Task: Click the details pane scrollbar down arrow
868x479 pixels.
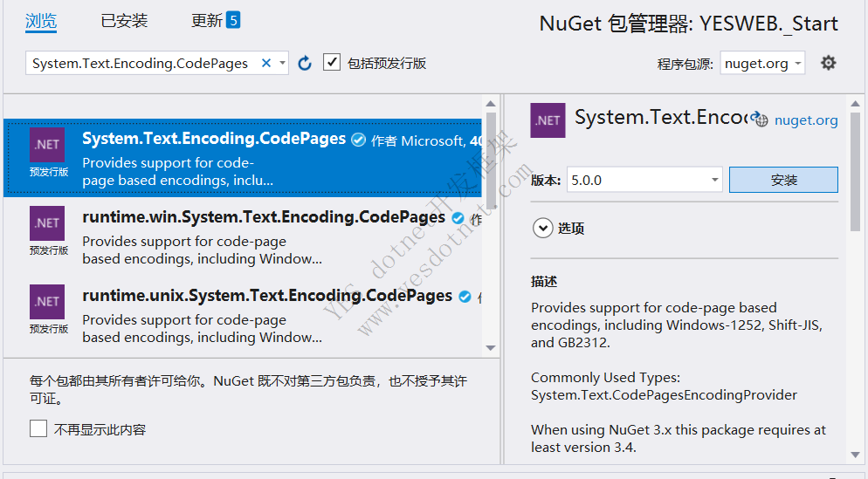Action: 855,455
